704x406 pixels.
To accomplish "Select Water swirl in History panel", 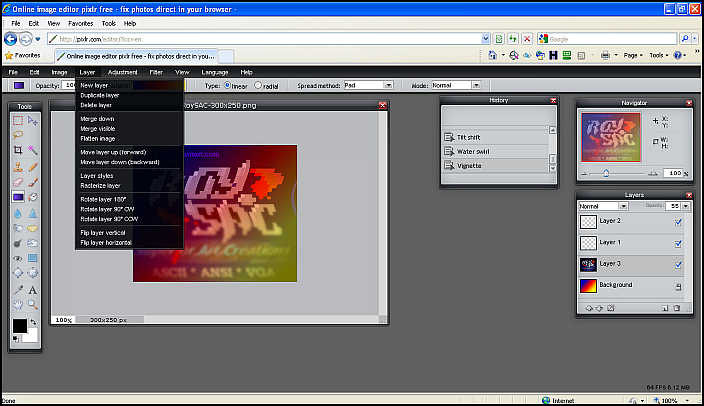I will (496, 152).
